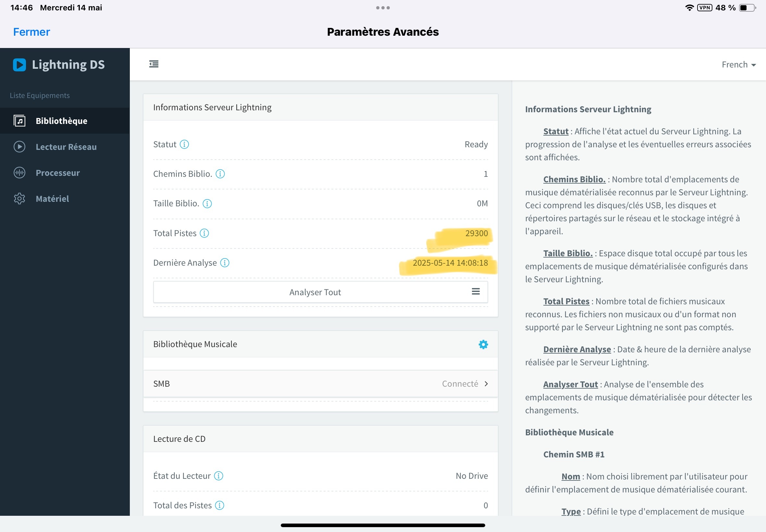The width and height of the screenshot is (766, 532).
Task: Click the Chemins Biblio. info icon
Action: click(220, 174)
